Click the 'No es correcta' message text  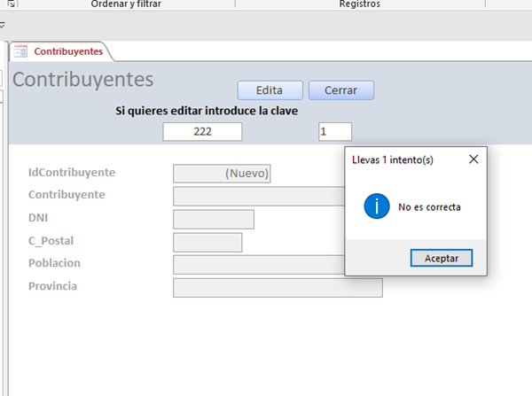[429, 206]
